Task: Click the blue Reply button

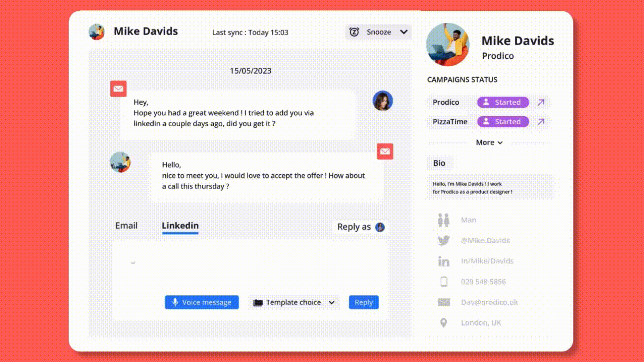Action: click(x=364, y=302)
